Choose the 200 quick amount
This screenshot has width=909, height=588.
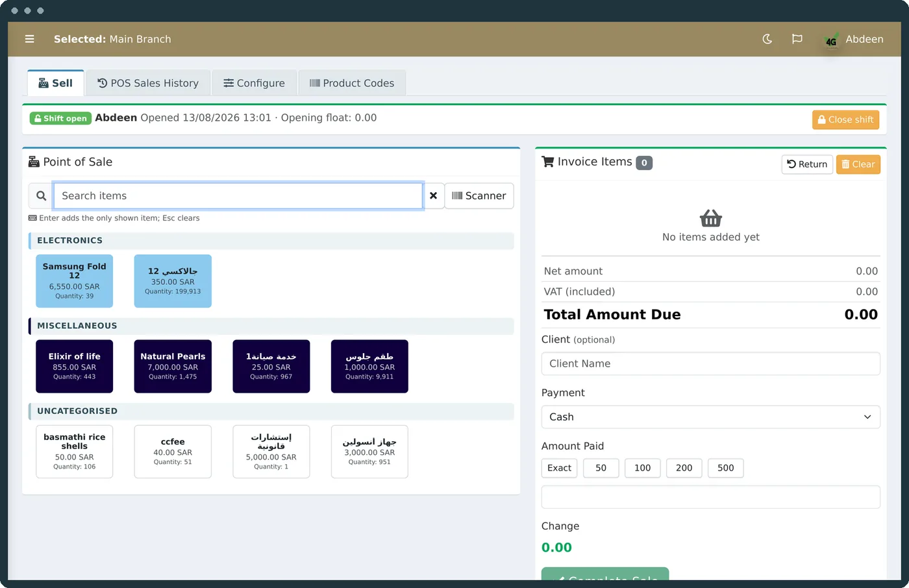(x=684, y=468)
